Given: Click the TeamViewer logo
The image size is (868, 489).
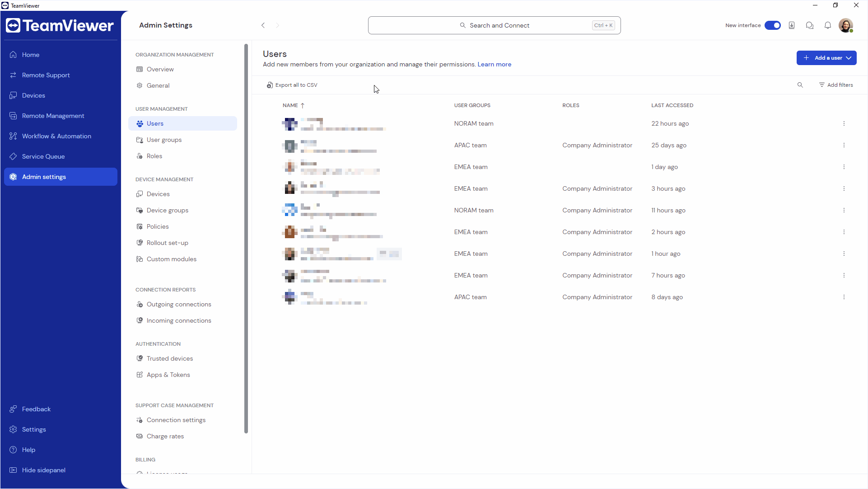Looking at the screenshot, I should point(60,25).
